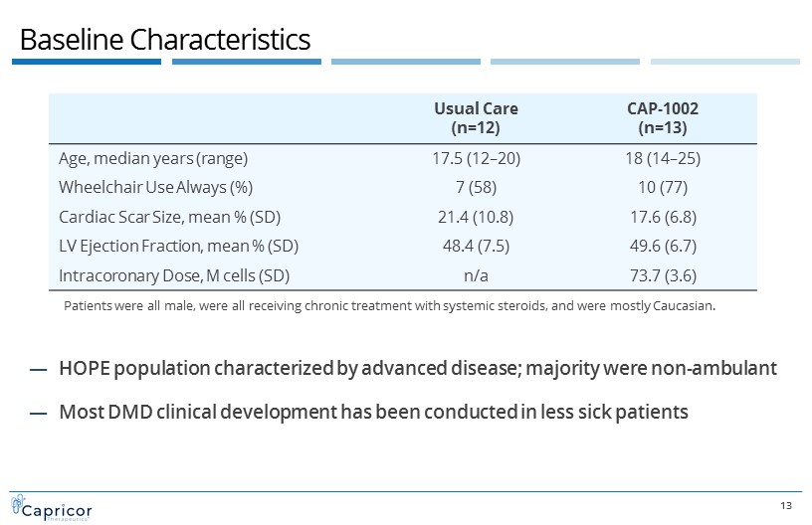Image resolution: width=812 pixels, height=525 pixels.
Task: Select the Wheelchair Use Always (%) row label
Action: pos(155,187)
